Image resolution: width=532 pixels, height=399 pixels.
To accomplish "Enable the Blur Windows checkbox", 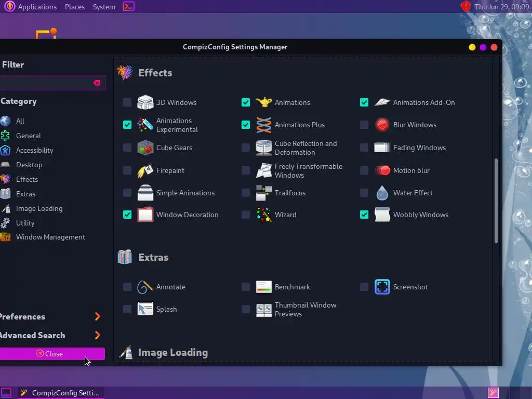I will (364, 125).
